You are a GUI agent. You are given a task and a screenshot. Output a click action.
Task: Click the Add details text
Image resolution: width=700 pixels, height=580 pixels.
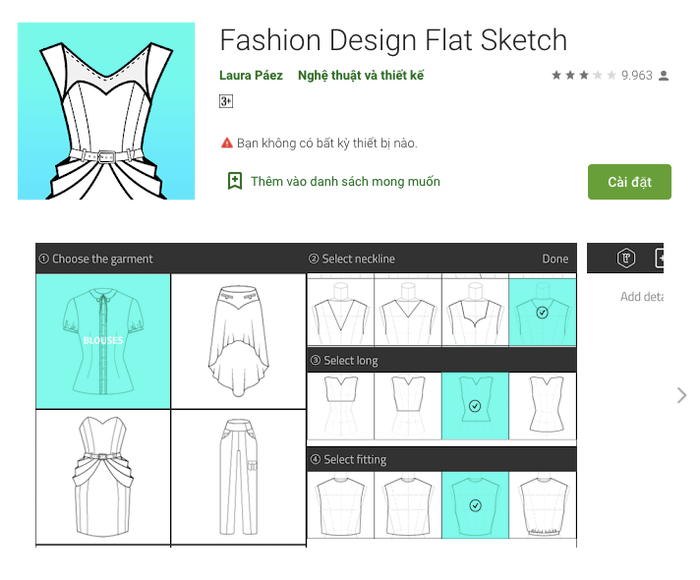[642, 297]
